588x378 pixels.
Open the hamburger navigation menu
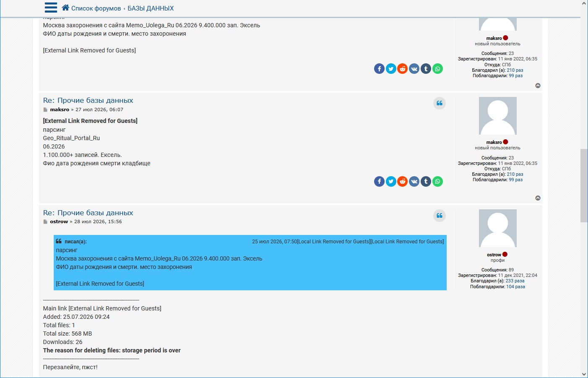click(51, 8)
